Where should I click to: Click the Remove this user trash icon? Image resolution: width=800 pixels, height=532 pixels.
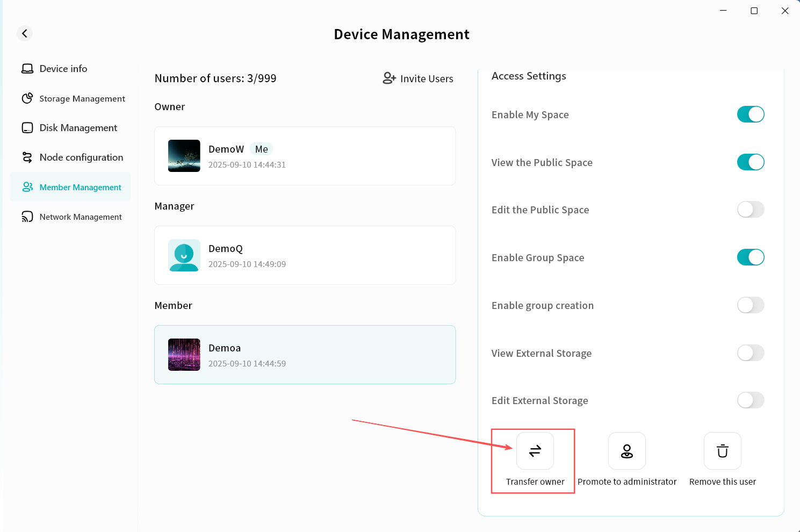point(722,451)
